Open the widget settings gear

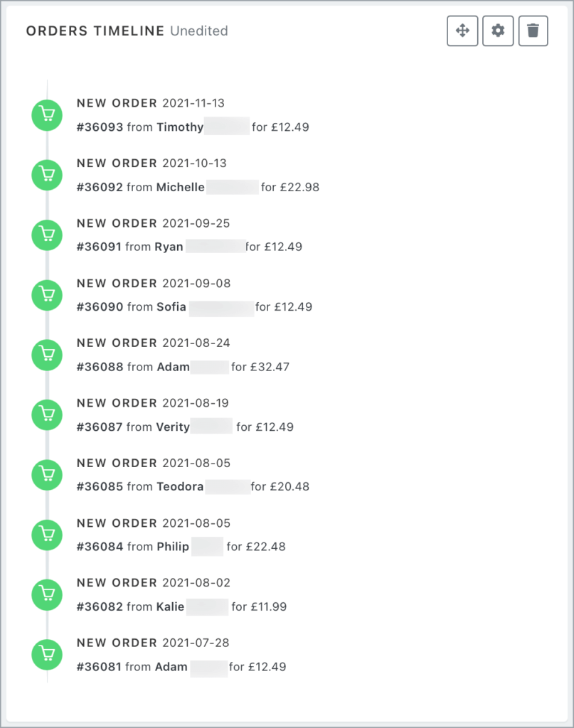498,31
